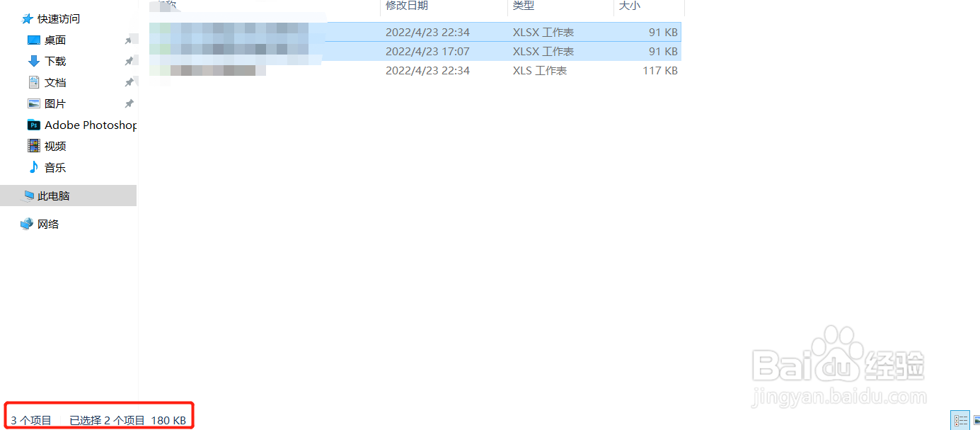The width and height of the screenshot is (980, 430).
Task: Select the first XLSX file in list
Action: click(415, 32)
